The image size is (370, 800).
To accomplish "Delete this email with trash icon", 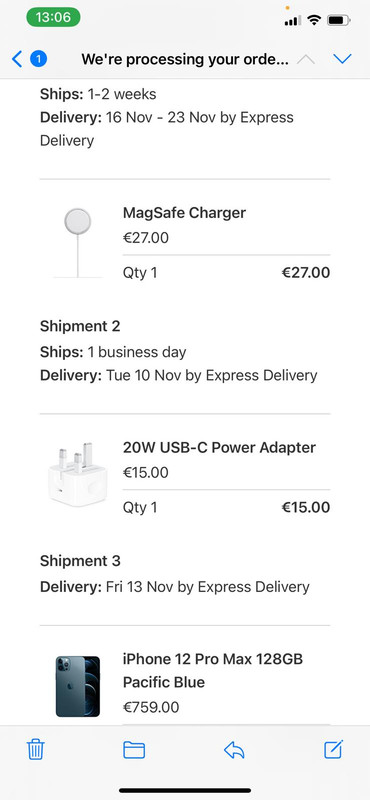I will [35, 749].
